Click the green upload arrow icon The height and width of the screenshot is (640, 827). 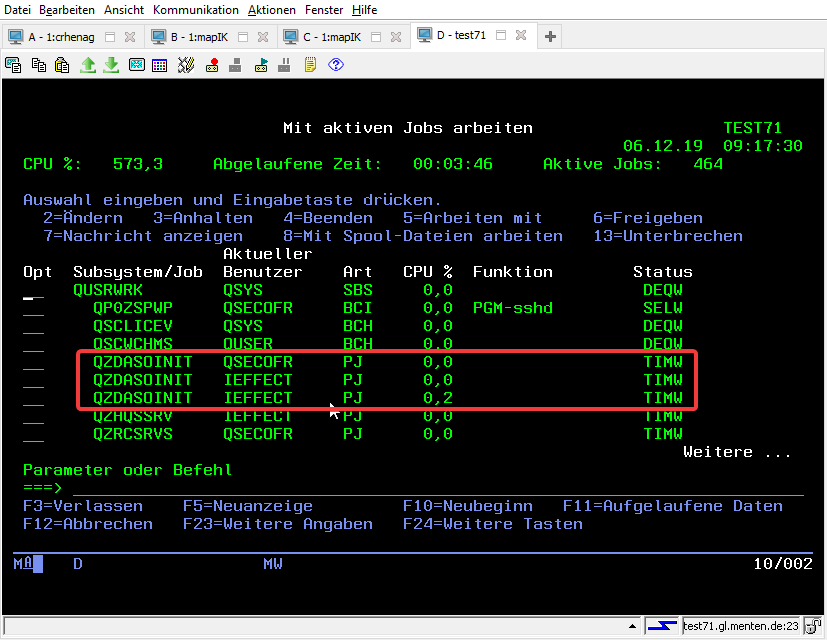pyautogui.click(x=87, y=65)
